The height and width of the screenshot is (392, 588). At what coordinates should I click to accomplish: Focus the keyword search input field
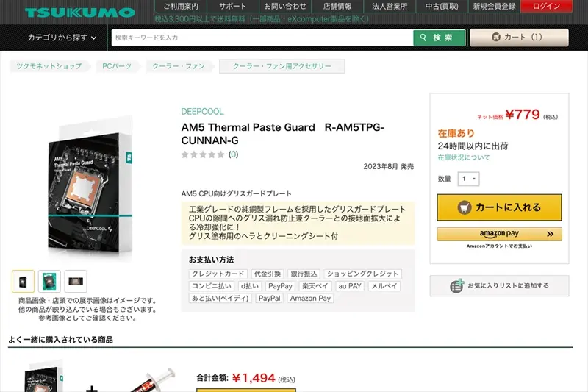(262, 38)
